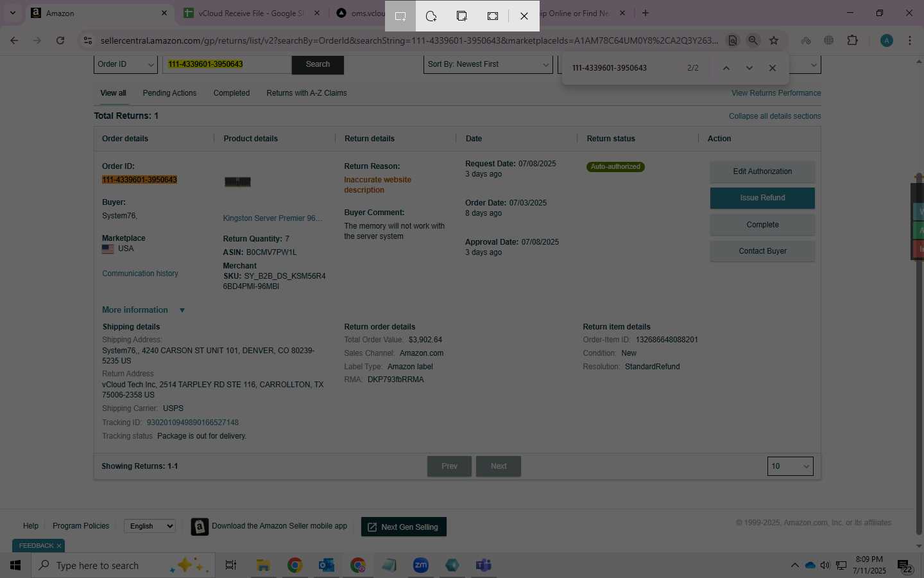
Task: Open taskbar notification center icon
Action: pyautogui.click(x=905, y=566)
